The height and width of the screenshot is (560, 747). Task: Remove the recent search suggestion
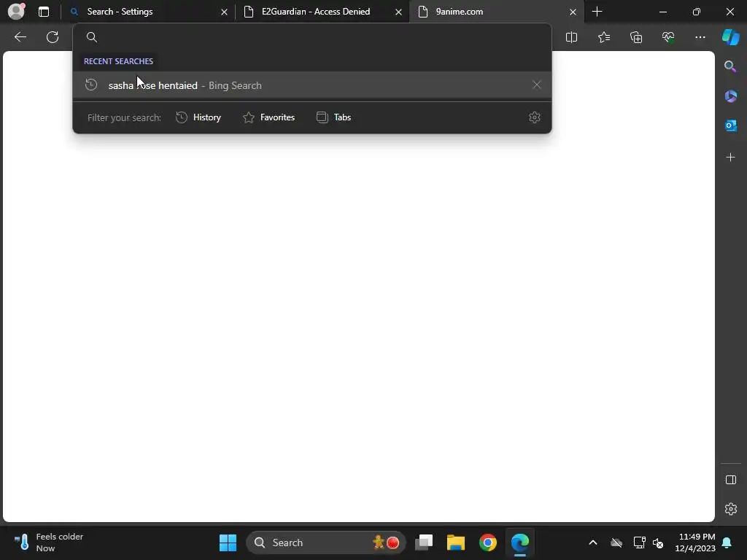(x=536, y=85)
